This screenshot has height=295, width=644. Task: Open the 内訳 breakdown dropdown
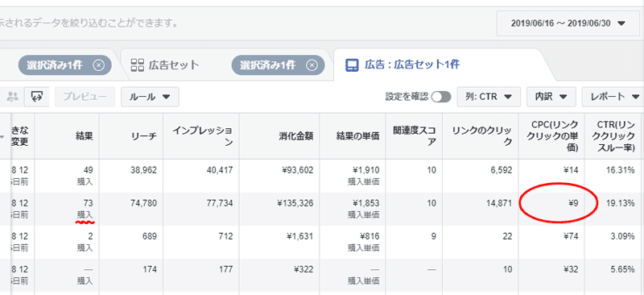click(551, 97)
